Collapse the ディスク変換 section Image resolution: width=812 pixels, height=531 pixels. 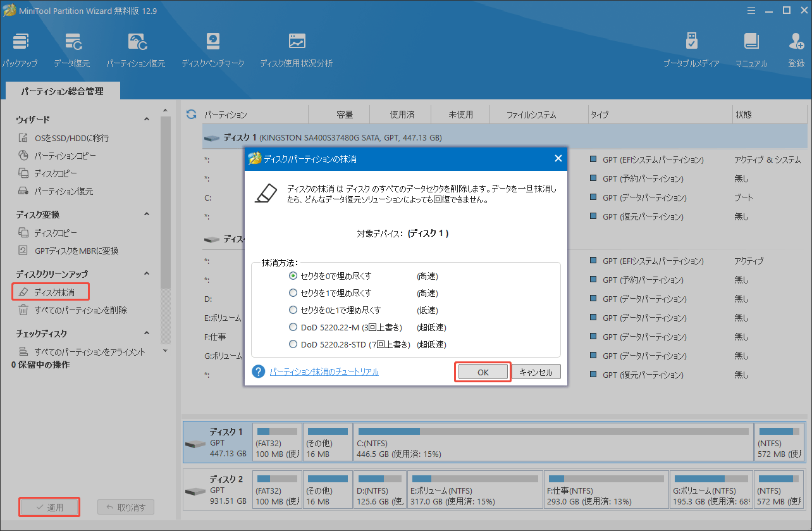coord(147,215)
